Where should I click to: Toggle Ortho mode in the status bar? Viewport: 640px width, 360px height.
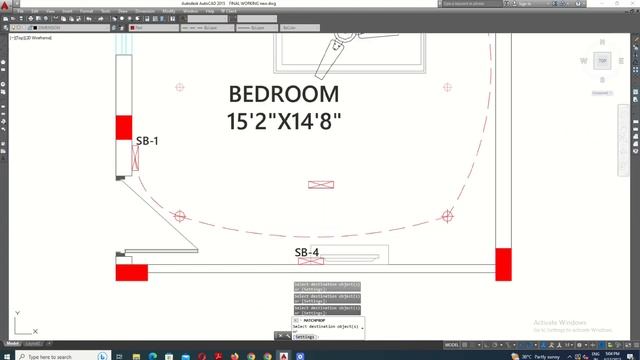click(x=487, y=345)
